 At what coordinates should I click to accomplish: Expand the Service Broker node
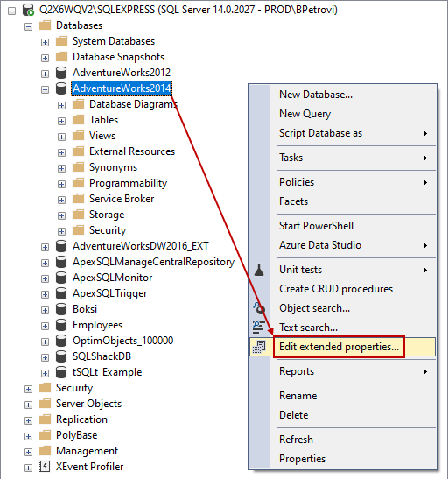(61, 200)
